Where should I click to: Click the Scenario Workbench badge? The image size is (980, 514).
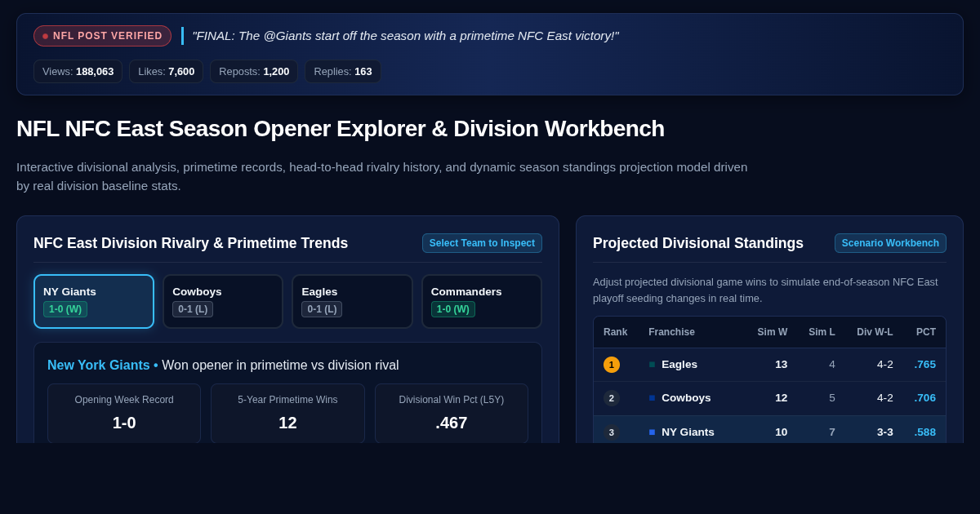click(x=890, y=243)
